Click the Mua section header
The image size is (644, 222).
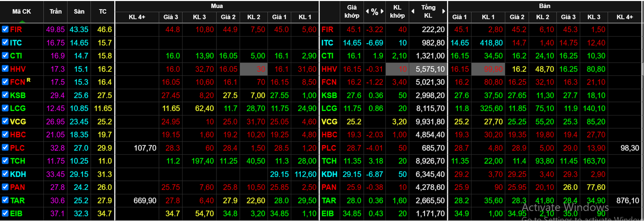click(x=218, y=6)
